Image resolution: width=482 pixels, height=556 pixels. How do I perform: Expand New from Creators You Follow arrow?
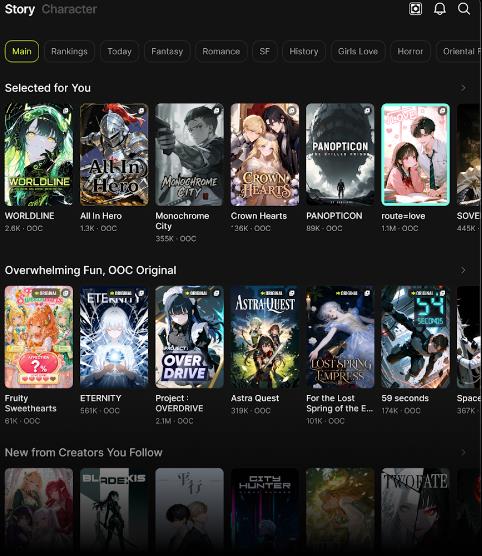[x=463, y=452]
